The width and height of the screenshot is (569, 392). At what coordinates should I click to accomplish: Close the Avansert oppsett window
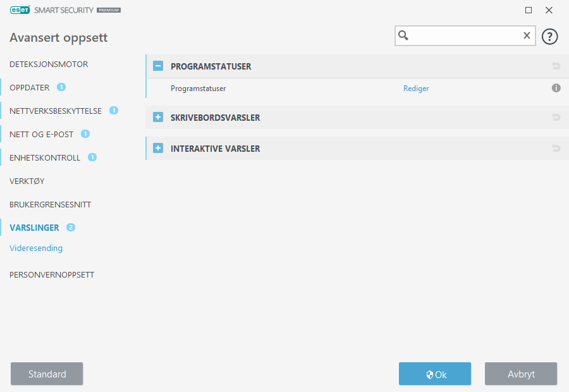point(549,10)
